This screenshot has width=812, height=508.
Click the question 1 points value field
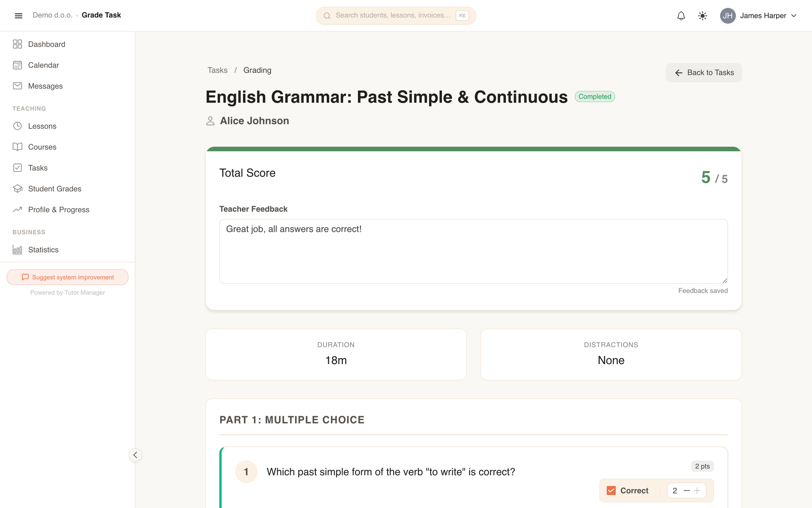[675, 491]
